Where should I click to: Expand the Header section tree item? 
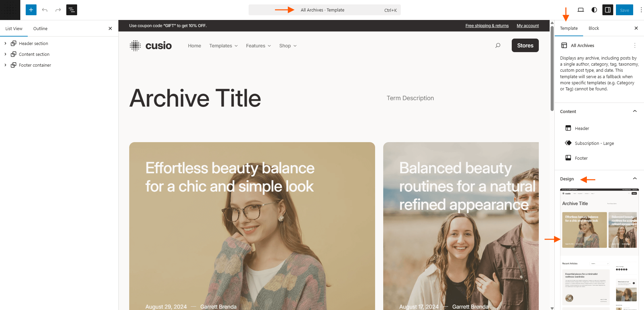click(5, 43)
